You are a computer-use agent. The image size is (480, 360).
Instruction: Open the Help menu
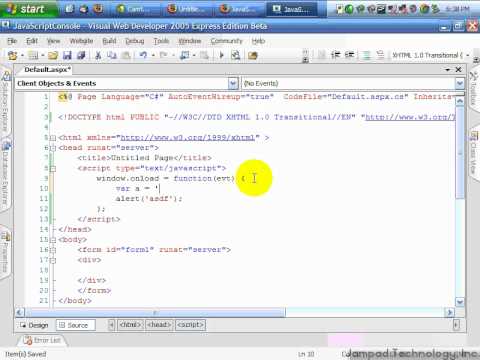pos(258,41)
